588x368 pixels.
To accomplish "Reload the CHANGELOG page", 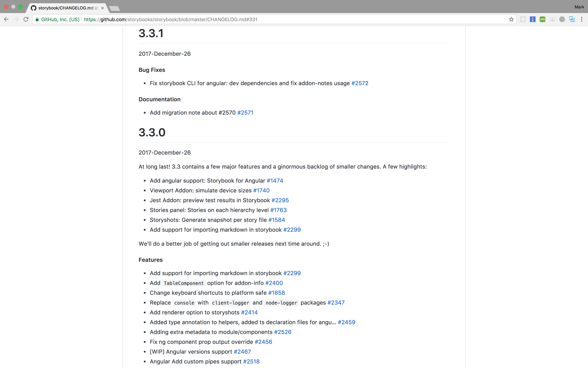I will point(26,19).
